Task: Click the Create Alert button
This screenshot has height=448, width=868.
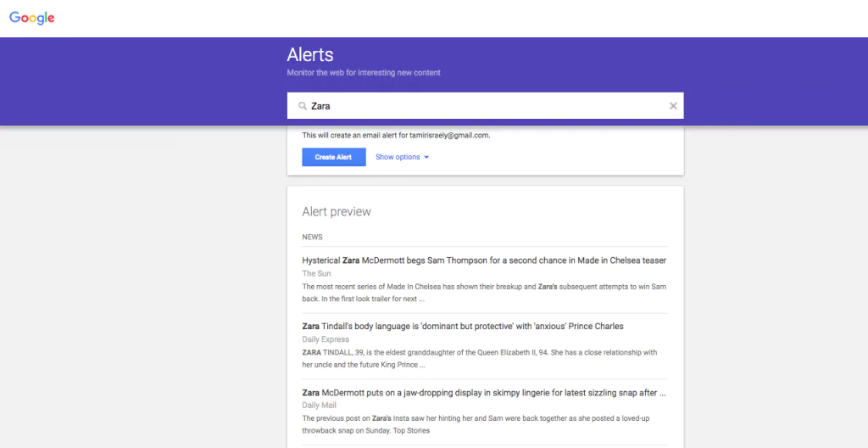Action: (334, 157)
